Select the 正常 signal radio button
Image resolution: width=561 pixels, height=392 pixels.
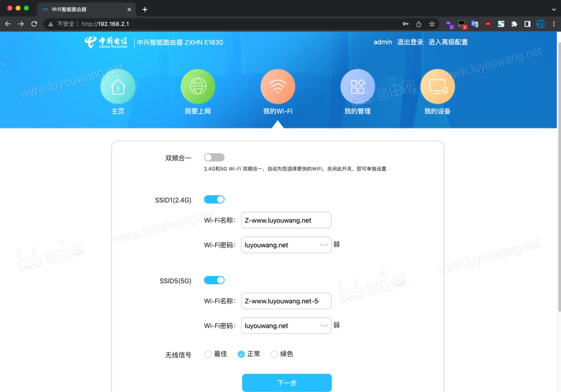pos(241,354)
